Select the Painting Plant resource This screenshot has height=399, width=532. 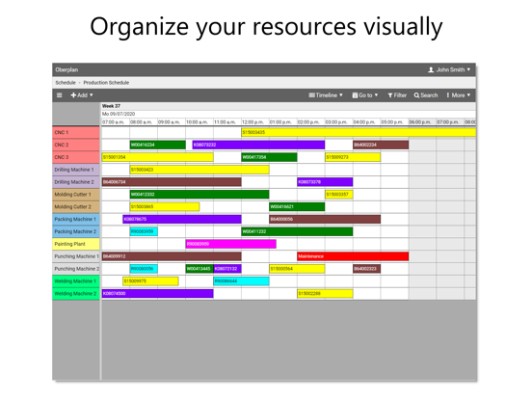click(x=76, y=244)
